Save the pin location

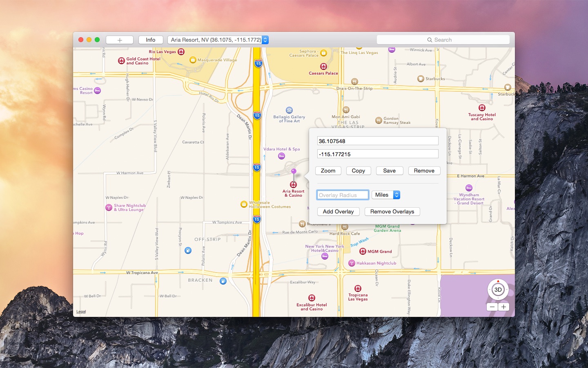pos(390,171)
